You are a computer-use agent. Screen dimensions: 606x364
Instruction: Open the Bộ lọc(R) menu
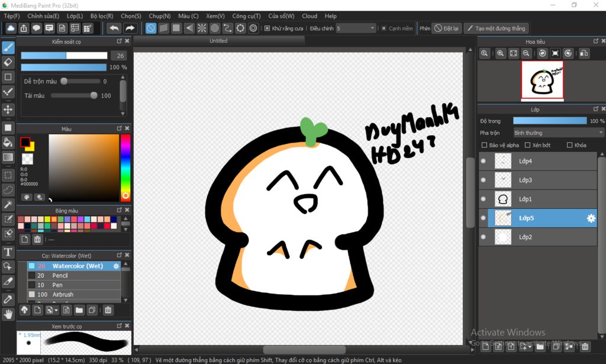click(102, 16)
